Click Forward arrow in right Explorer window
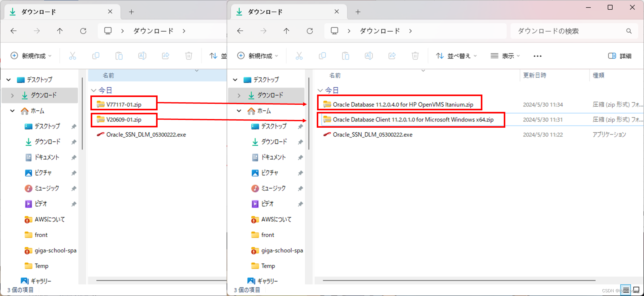This screenshot has height=296, width=644. point(263,31)
